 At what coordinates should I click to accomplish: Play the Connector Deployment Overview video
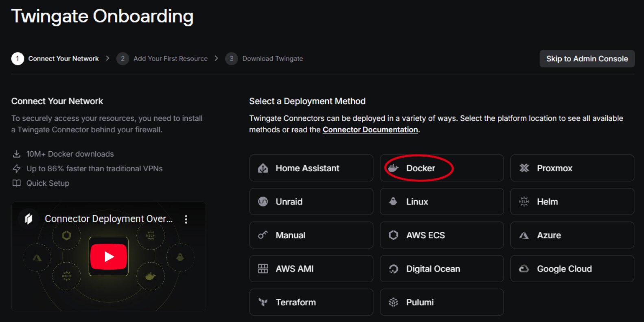tap(109, 257)
